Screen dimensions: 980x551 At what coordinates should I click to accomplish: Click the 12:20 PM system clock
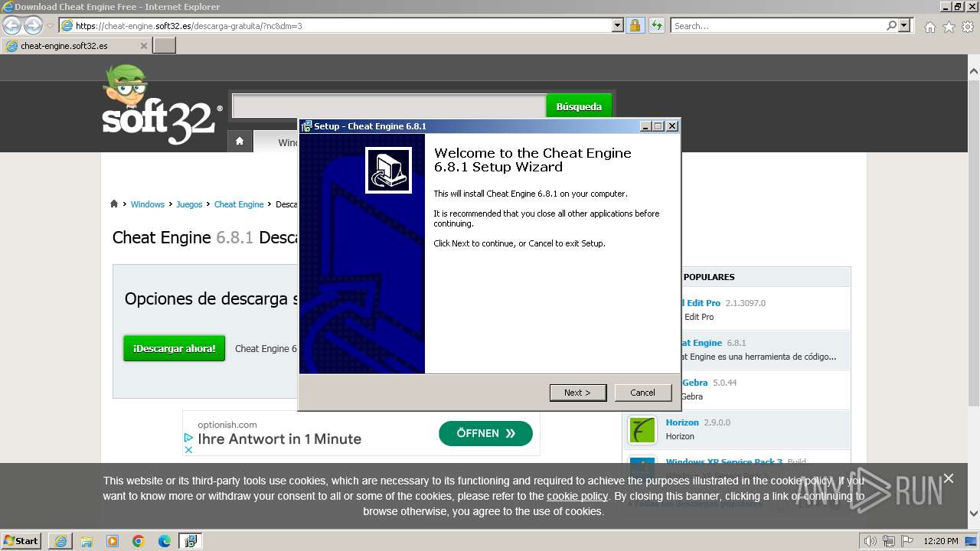click(941, 541)
